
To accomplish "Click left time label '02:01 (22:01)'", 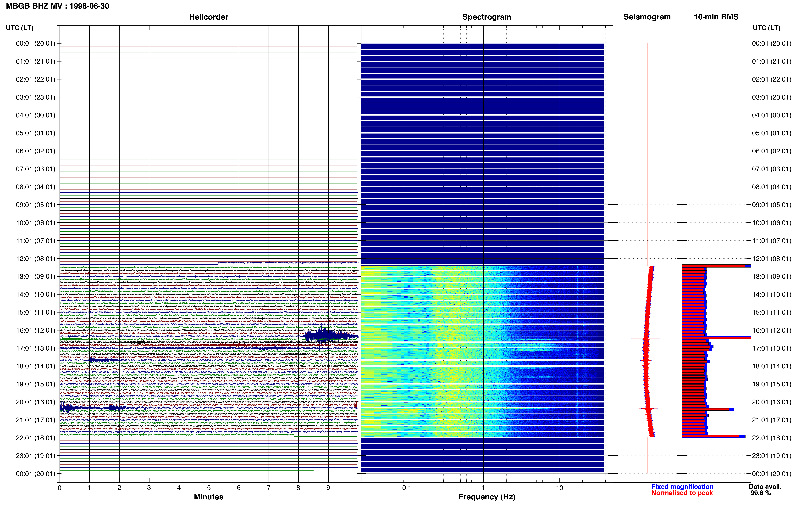I will pyautogui.click(x=36, y=79).
